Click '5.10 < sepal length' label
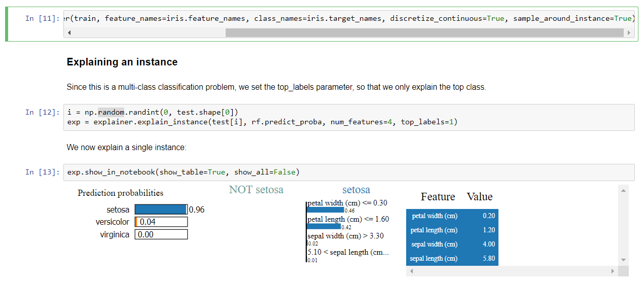The width and height of the screenshot is (644, 281). [348, 252]
